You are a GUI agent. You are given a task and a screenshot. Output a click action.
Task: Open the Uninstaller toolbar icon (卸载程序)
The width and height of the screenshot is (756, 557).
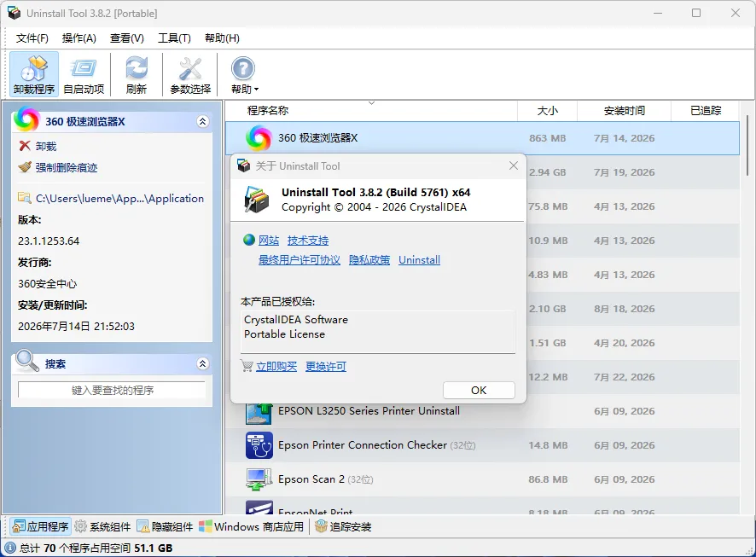[x=34, y=74]
